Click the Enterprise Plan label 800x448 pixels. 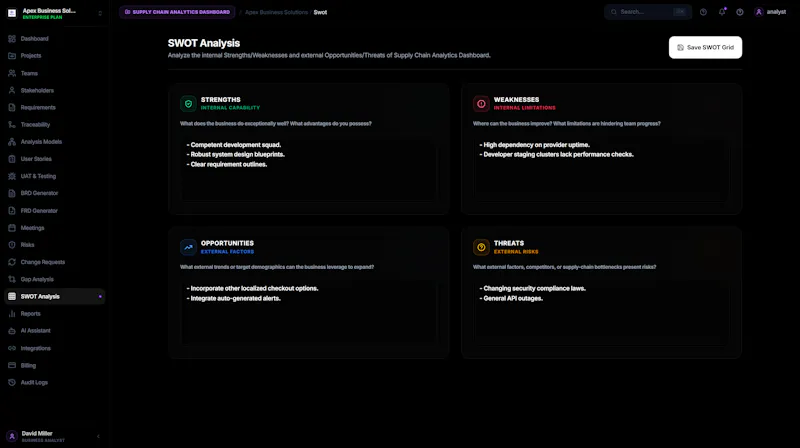42,17
